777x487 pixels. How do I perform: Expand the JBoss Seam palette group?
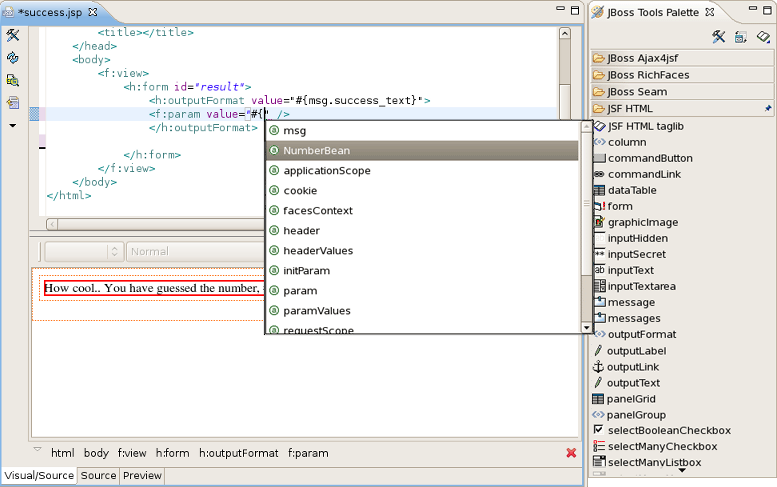[682, 92]
